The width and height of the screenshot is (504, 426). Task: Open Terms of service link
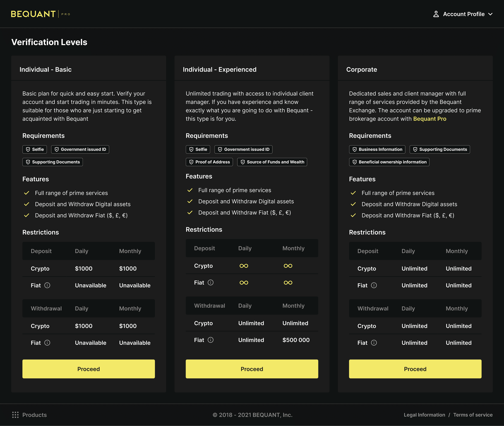[473, 415]
